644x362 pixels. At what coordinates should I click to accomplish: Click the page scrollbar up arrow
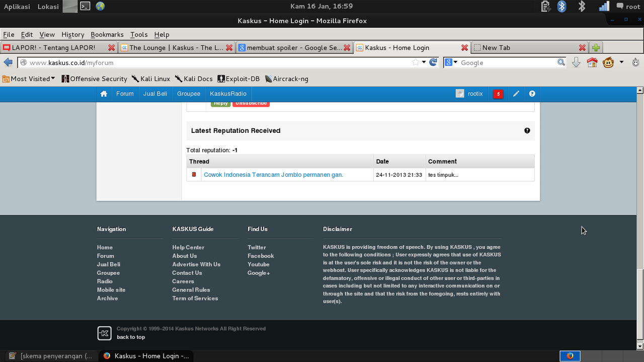pyautogui.click(x=640, y=91)
